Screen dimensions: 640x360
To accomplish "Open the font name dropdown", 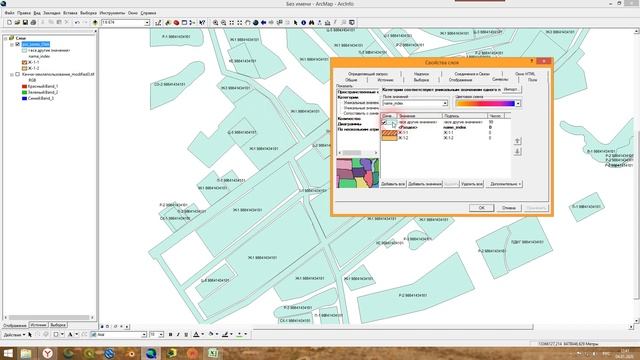I will pos(144,335).
